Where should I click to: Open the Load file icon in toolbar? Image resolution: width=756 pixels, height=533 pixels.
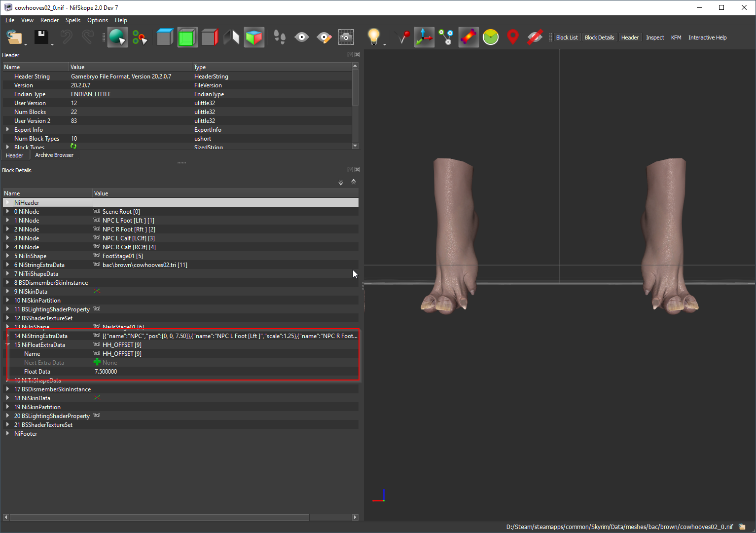tap(15, 38)
